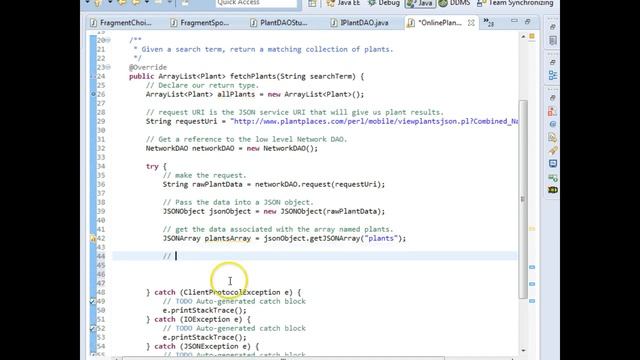This screenshot has height=360, width=640.
Task: Jump to the lowest blue mark in overview ruler
Action: tap(532, 301)
